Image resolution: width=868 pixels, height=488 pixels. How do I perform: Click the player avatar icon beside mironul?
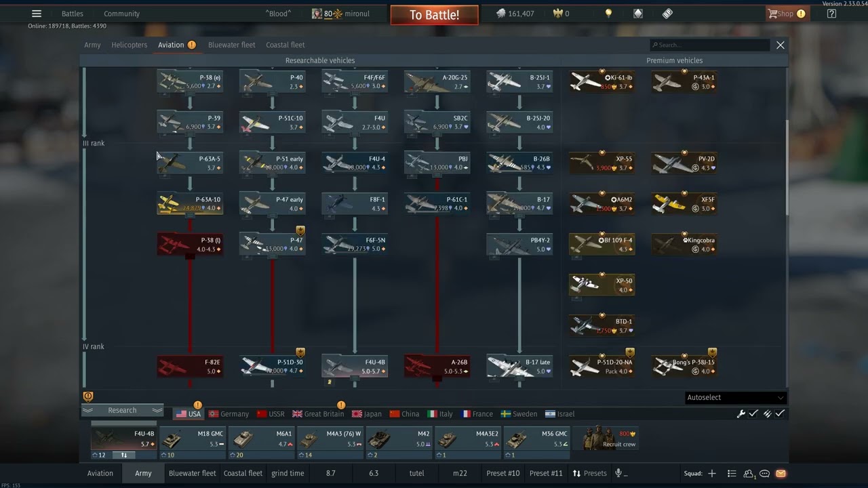[317, 14]
